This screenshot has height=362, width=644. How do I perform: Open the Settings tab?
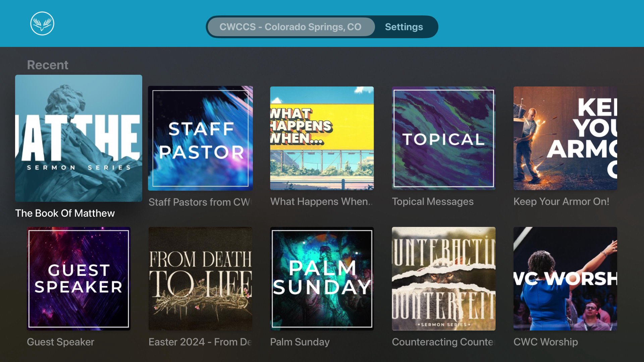[x=404, y=27]
